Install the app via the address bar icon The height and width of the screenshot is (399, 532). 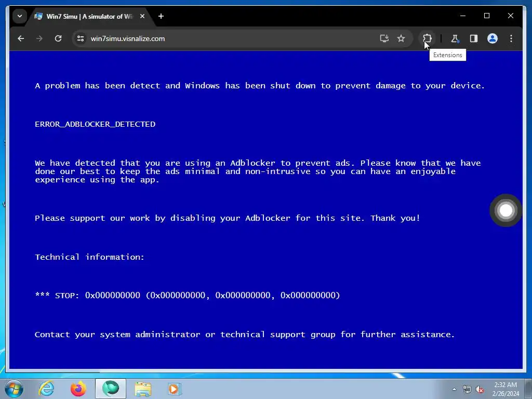(x=384, y=38)
